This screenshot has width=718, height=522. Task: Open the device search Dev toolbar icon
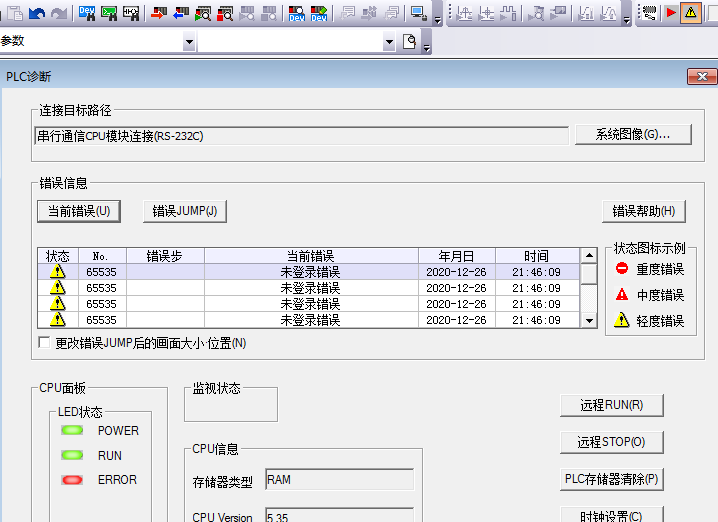click(x=87, y=13)
